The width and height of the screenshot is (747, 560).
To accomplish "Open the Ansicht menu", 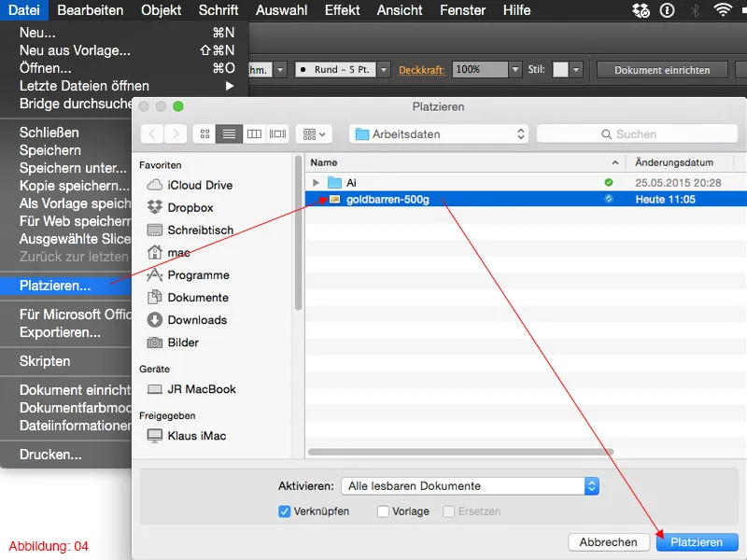I will 400,10.
